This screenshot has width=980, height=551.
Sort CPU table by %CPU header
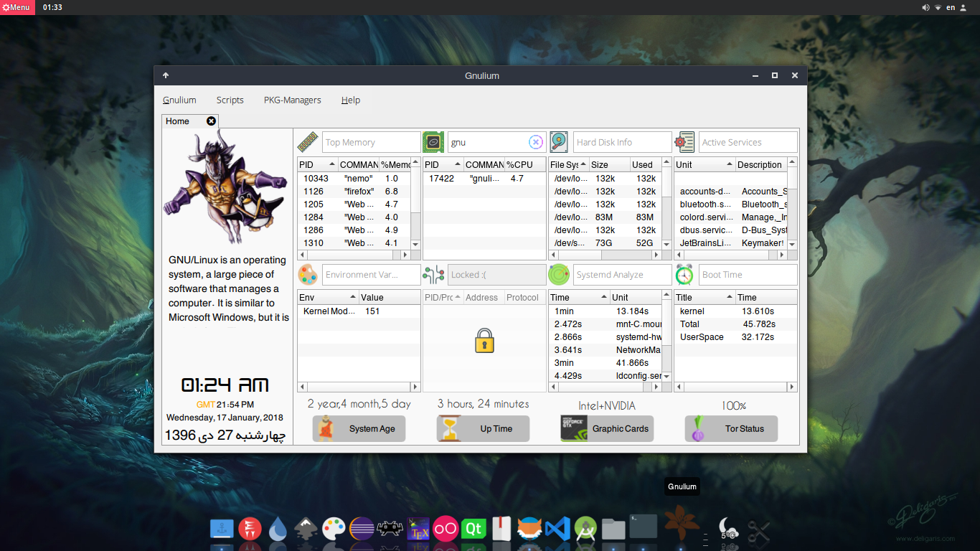point(525,164)
